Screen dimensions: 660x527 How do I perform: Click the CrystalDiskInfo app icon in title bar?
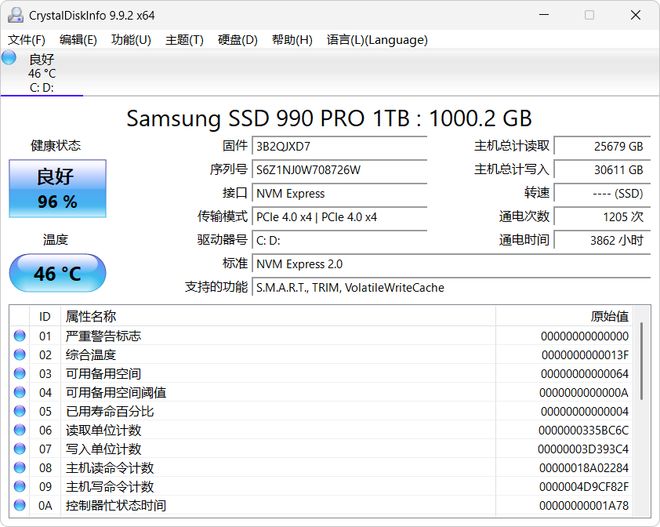pyautogui.click(x=16, y=15)
